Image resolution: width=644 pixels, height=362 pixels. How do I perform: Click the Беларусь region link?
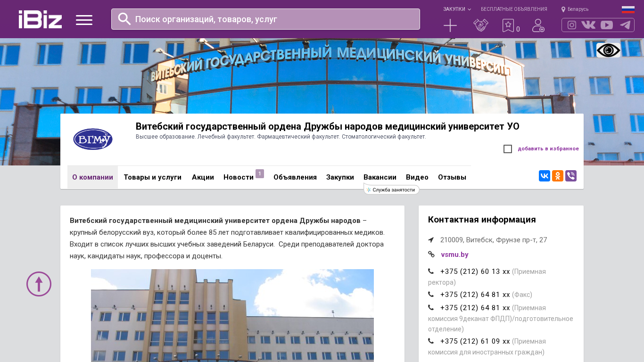click(578, 9)
